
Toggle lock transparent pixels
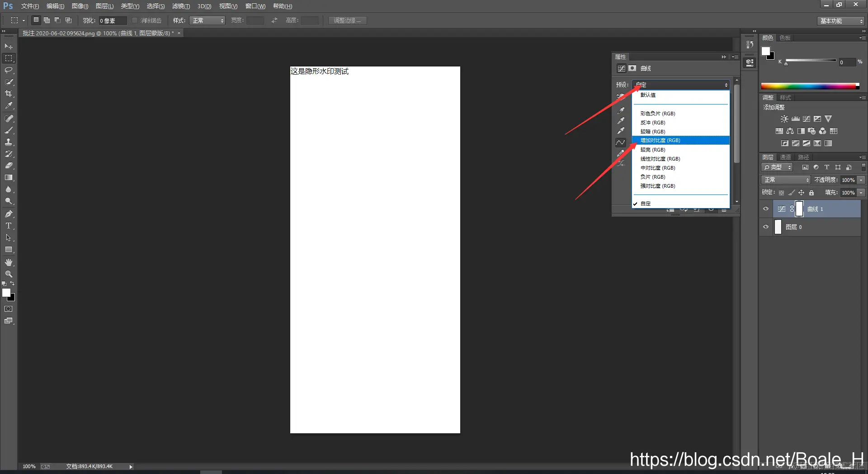tap(781, 193)
